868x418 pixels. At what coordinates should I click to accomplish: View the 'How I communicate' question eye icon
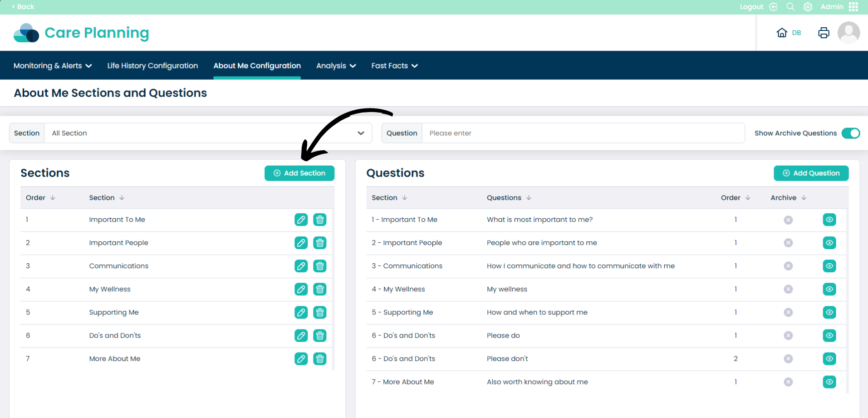829,266
